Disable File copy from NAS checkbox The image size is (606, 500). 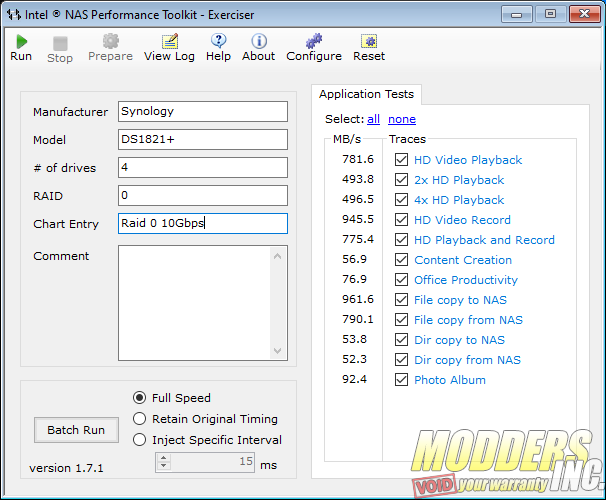(x=401, y=320)
